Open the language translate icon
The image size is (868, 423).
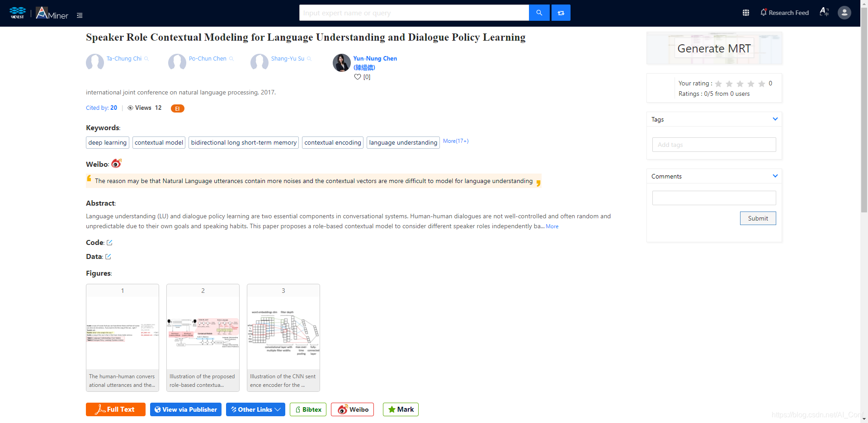point(824,12)
